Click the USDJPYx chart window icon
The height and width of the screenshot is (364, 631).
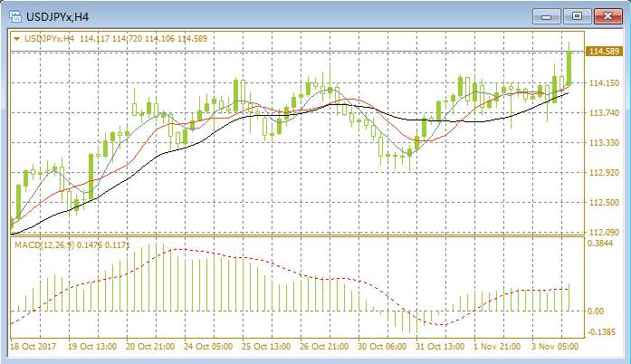15,16
